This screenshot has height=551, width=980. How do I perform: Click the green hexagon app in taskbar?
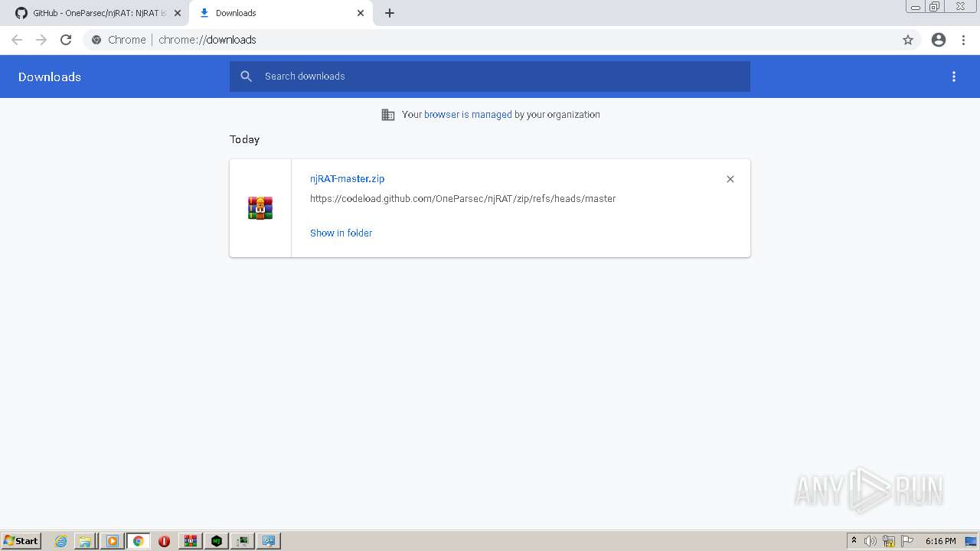[217, 541]
